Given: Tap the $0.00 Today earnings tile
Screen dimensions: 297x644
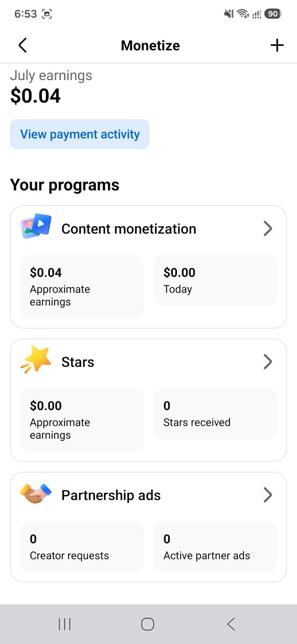Looking at the screenshot, I should [215, 280].
